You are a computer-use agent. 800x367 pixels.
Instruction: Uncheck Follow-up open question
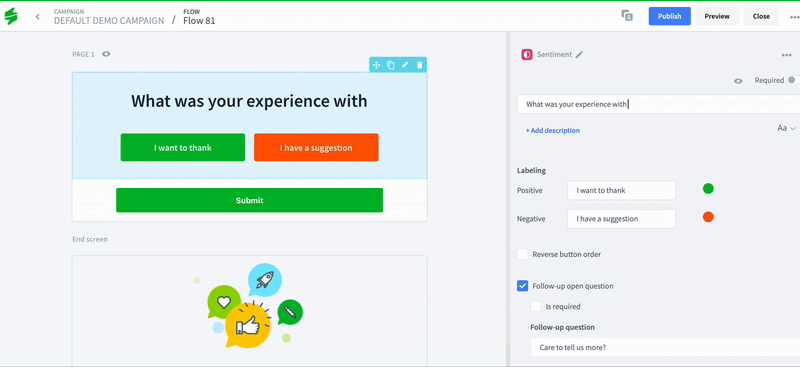(522, 286)
